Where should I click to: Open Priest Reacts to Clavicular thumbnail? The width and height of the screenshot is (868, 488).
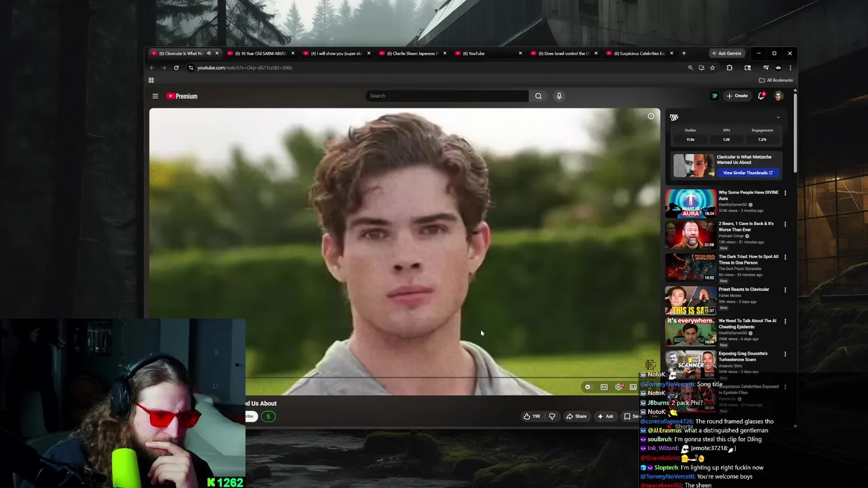(690, 301)
